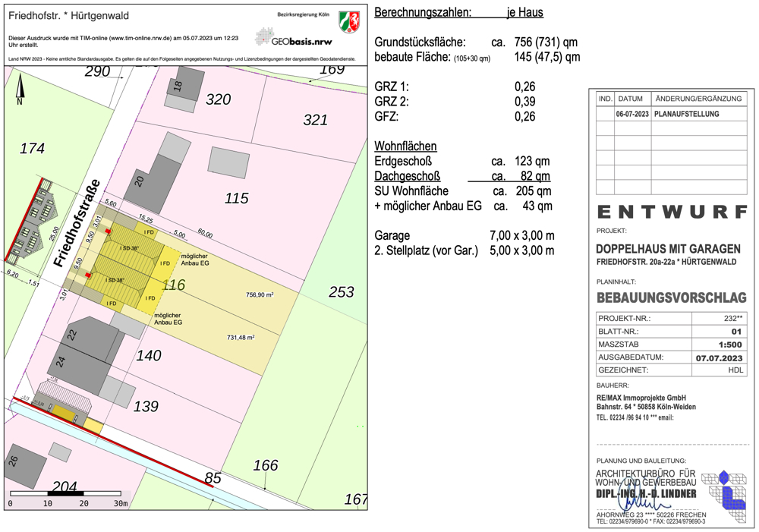Click the ENTWURF heading
This screenshot has height=532, width=759.
(x=672, y=212)
